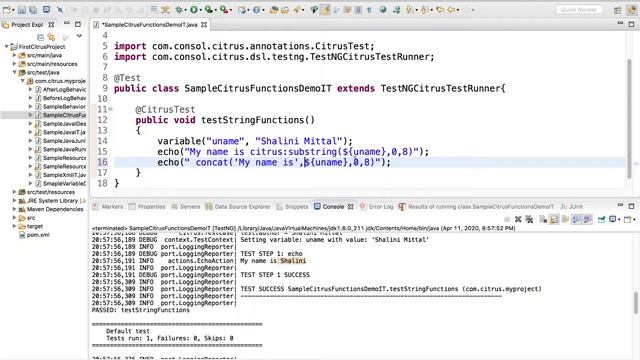Image resolution: width=640 pixels, height=360 pixels.
Task: Collapse the FirstCitrusProject tree node
Action: [x=7, y=47]
